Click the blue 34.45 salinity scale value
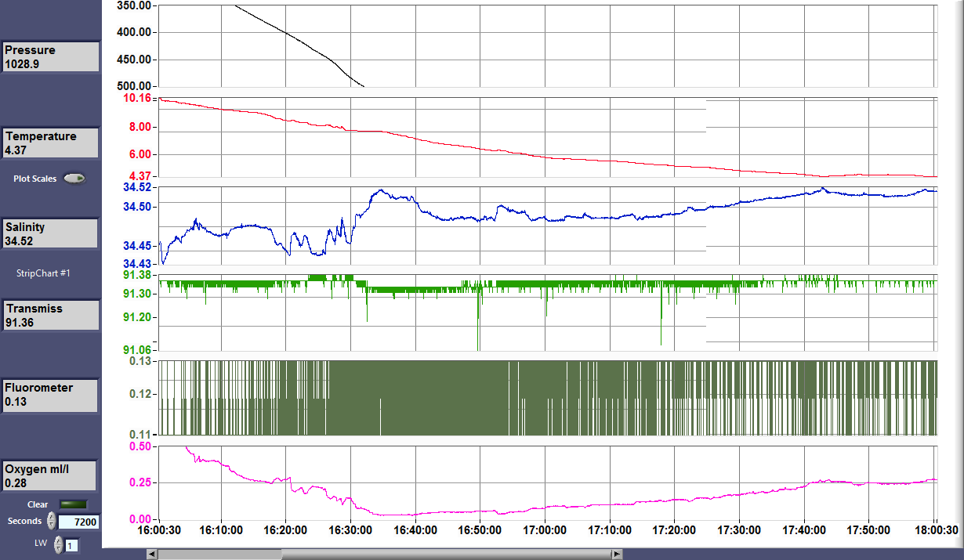This screenshot has width=964, height=560. point(138,244)
